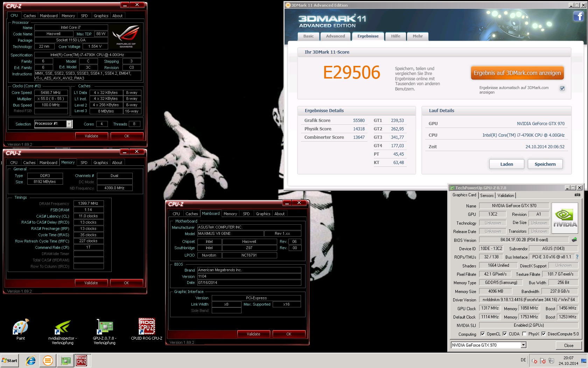Open the Processor #1 selection dropdown
The height and width of the screenshot is (368, 588).
coord(69,124)
